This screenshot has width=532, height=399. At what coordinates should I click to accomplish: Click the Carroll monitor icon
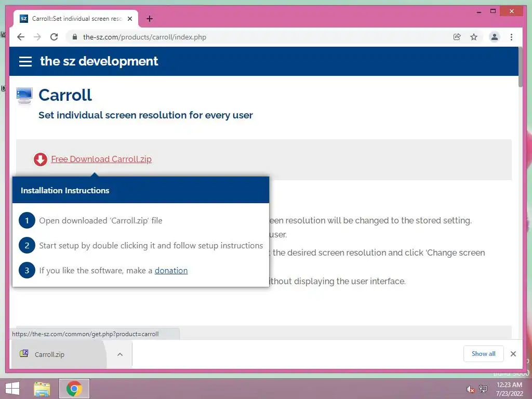tap(24, 96)
